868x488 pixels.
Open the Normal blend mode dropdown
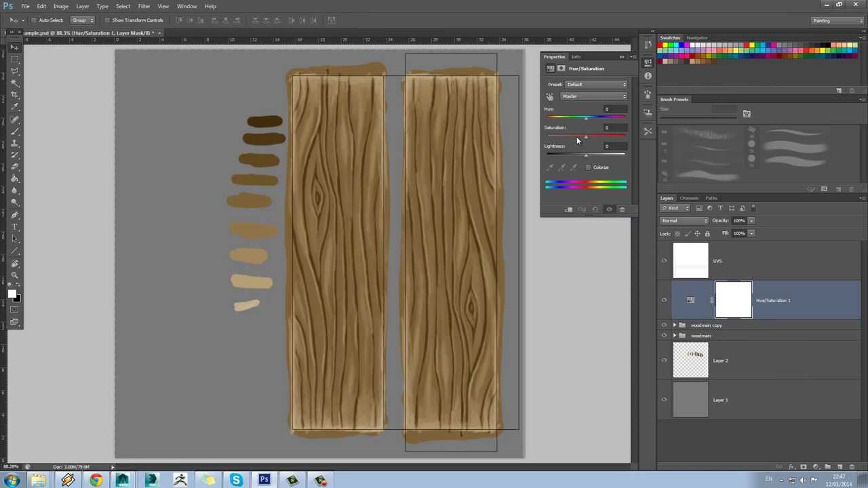click(x=684, y=221)
